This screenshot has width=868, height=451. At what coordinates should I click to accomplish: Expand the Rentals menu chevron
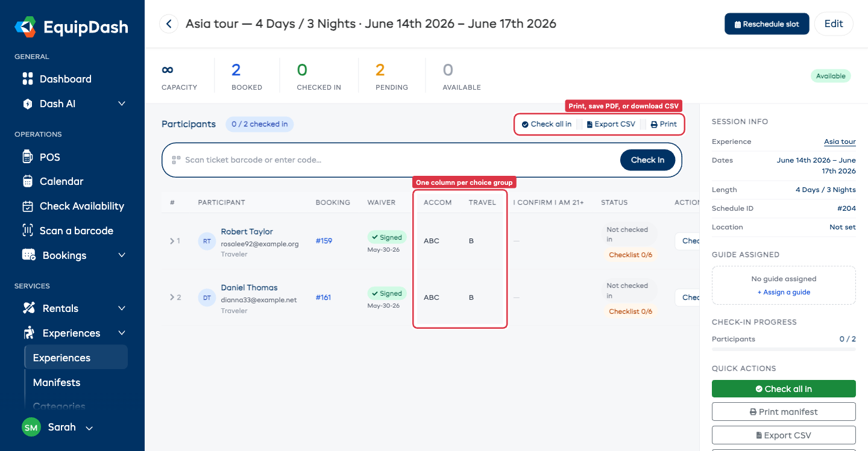pos(122,308)
